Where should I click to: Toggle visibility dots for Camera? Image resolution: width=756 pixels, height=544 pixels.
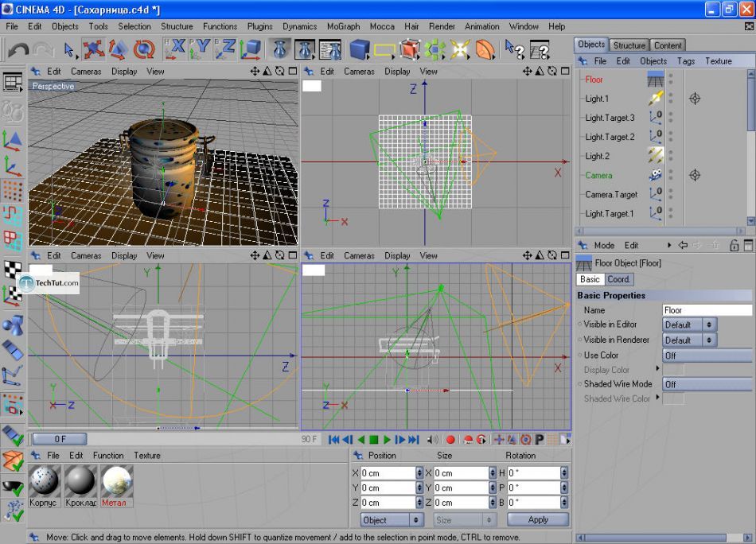click(671, 176)
